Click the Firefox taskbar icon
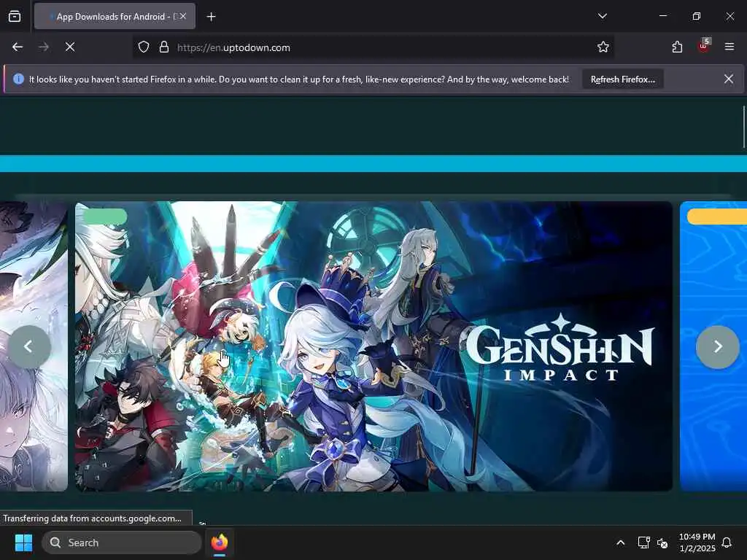Viewport: 747px width, 560px height. [219, 542]
